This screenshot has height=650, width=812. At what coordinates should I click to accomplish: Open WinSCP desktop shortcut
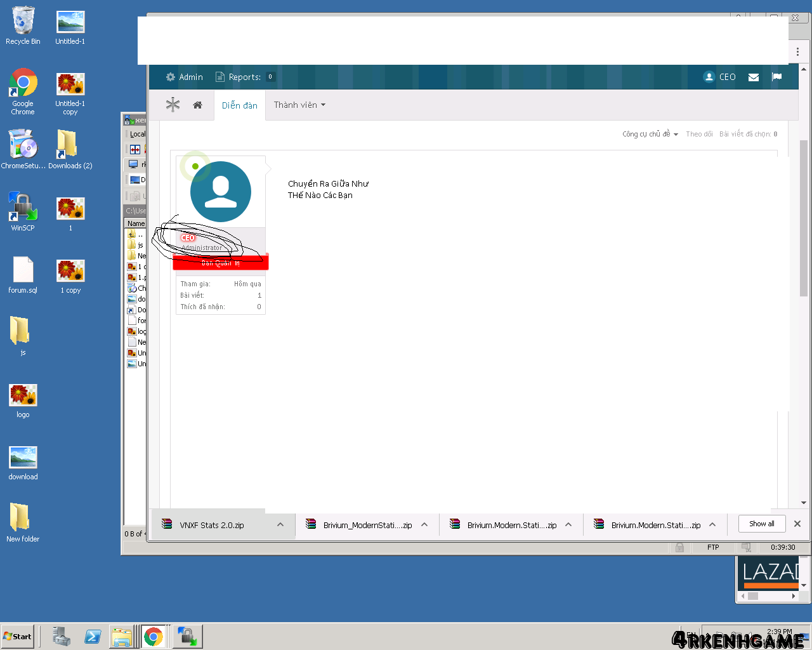pyautogui.click(x=23, y=211)
